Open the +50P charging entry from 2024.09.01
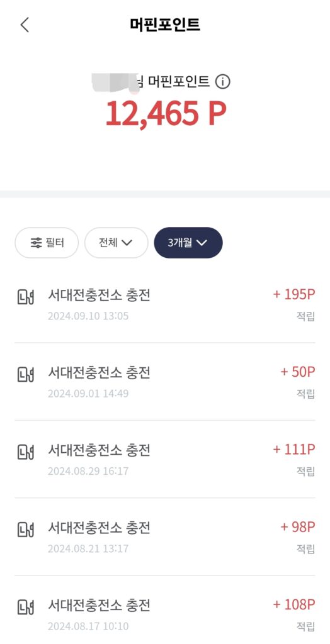 (165, 382)
